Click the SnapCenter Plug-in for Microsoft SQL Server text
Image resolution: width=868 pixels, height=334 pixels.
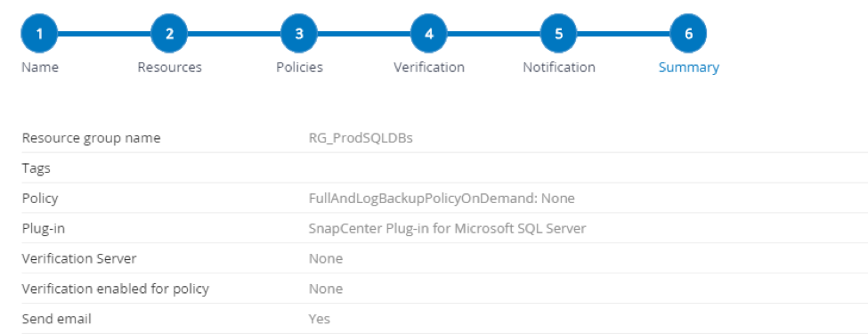[x=447, y=228]
